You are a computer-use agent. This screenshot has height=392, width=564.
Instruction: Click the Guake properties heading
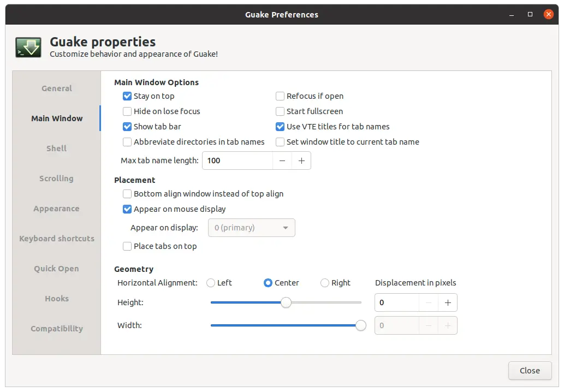click(103, 42)
